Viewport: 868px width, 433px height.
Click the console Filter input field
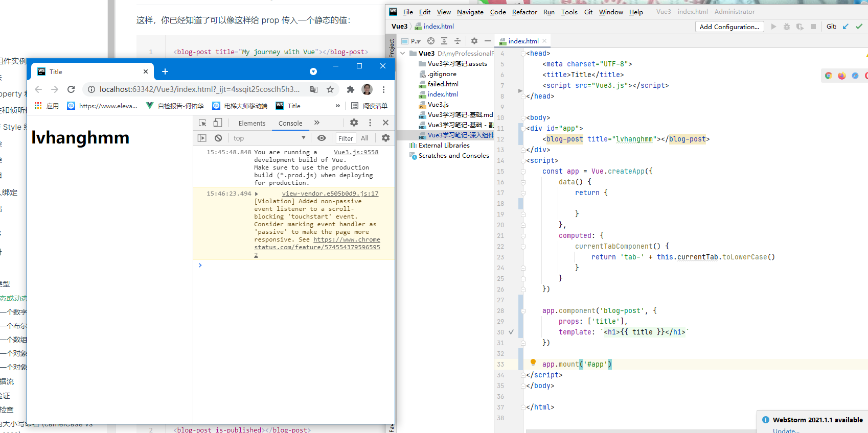346,138
